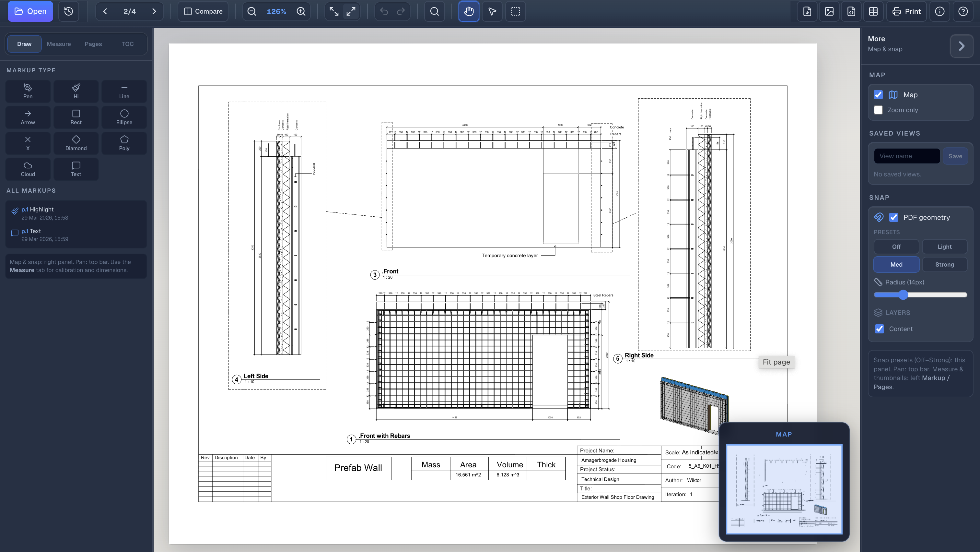Click the zoom in magnifier icon
Screen dimensions: 980x552
301,11
